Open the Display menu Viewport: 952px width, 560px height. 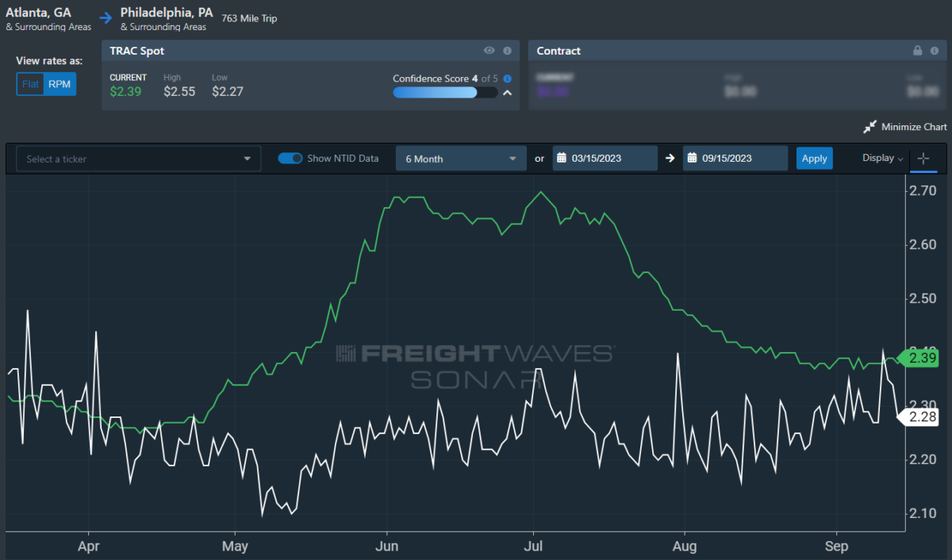(883, 158)
